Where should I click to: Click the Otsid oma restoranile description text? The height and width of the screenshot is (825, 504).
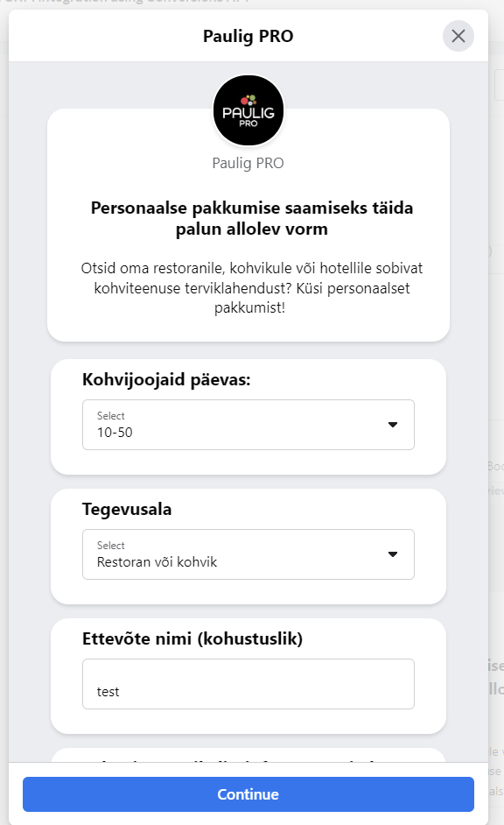click(x=252, y=288)
